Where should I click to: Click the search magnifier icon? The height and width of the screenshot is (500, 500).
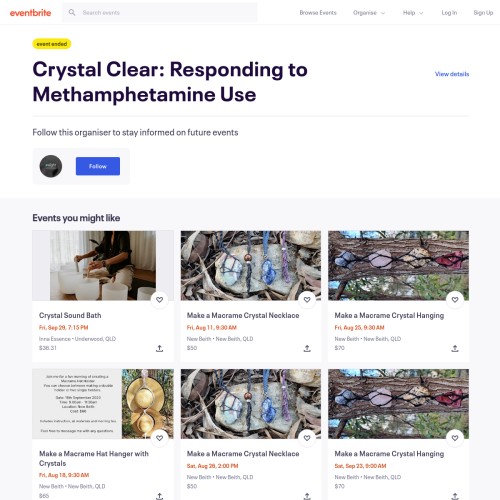[x=72, y=13]
